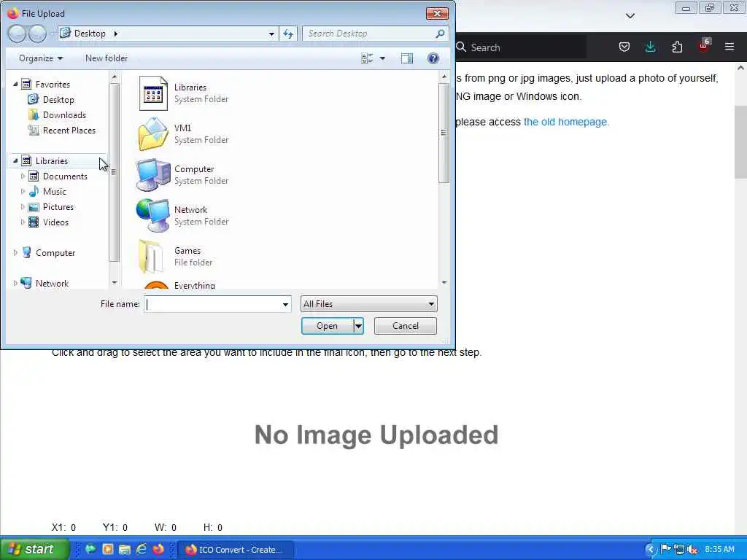Open the address bar previous locations dropdown
747x560 pixels.
click(271, 34)
